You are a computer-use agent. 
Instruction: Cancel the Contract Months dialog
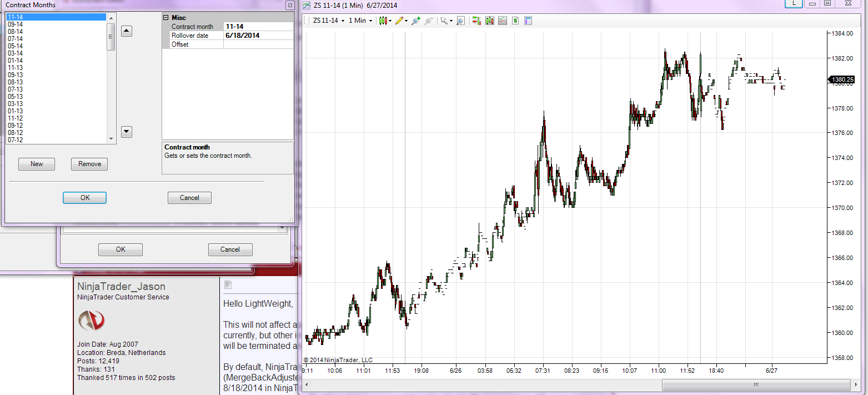point(189,198)
